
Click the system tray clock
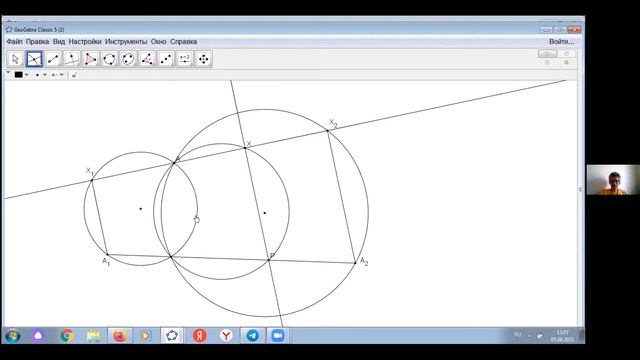click(x=562, y=336)
